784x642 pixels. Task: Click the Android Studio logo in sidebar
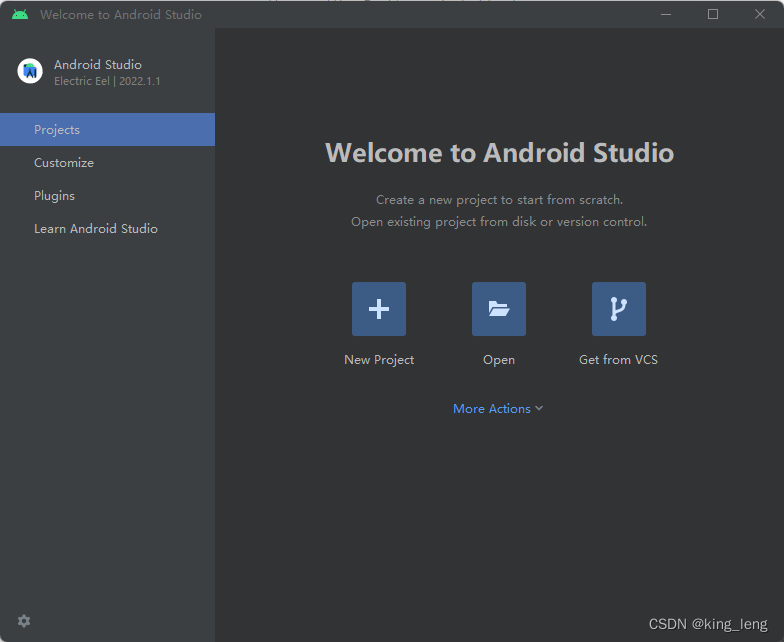tap(30, 71)
